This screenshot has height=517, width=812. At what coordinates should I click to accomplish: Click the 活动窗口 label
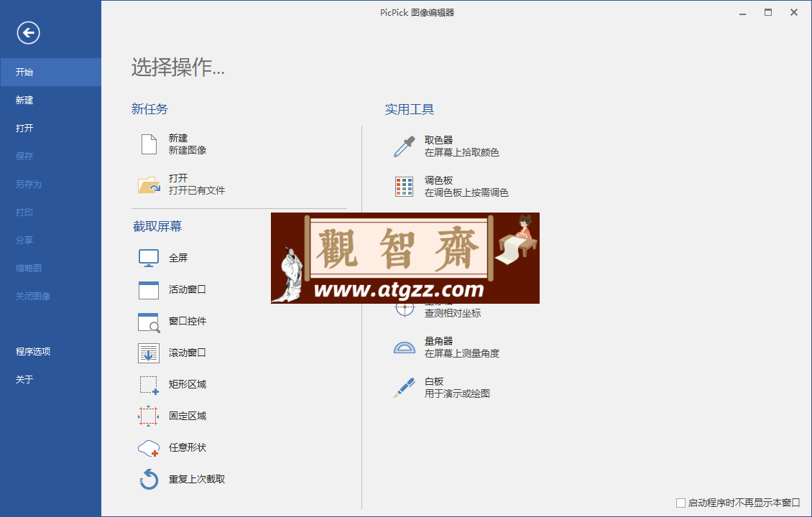(x=188, y=290)
